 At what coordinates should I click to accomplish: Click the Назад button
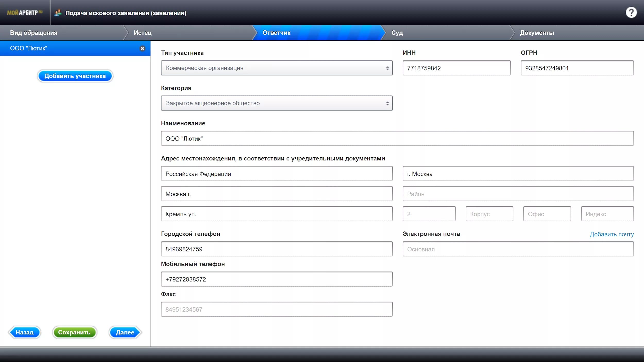click(24, 332)
